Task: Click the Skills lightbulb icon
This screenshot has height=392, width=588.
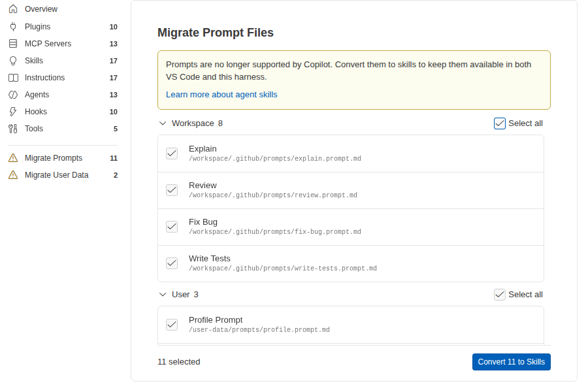Action: pyautogui.click(x=13, y=61)
